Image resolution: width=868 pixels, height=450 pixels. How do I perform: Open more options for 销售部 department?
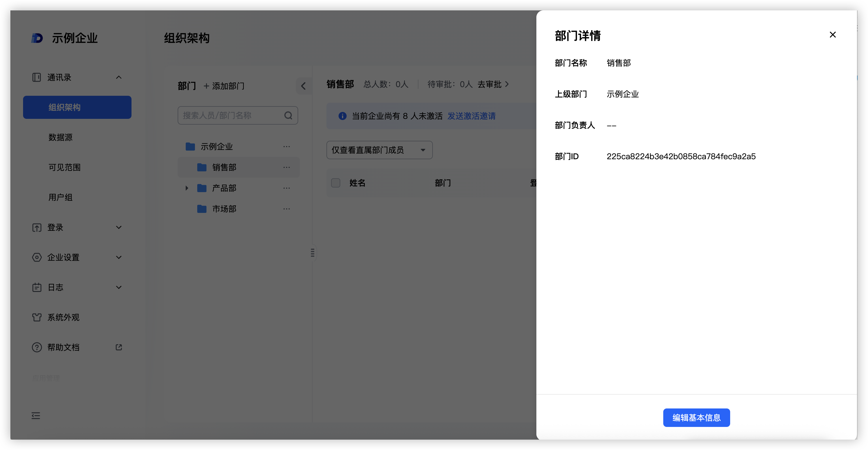(x=286, y=167)
